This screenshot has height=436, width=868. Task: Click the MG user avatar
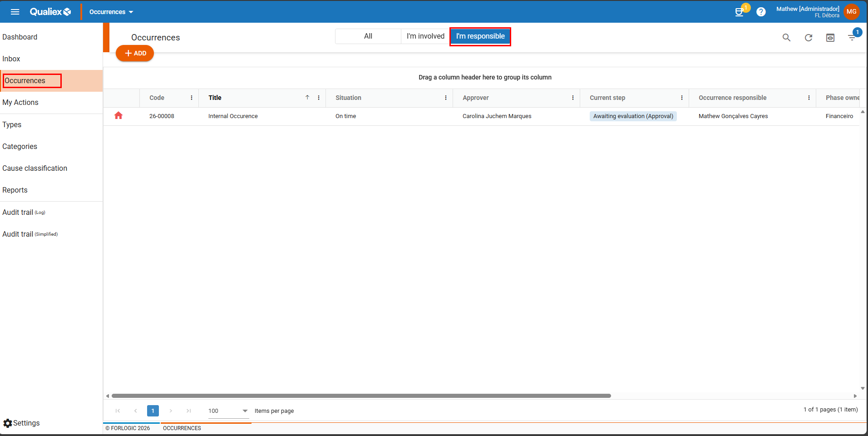[x=851, y=12]
